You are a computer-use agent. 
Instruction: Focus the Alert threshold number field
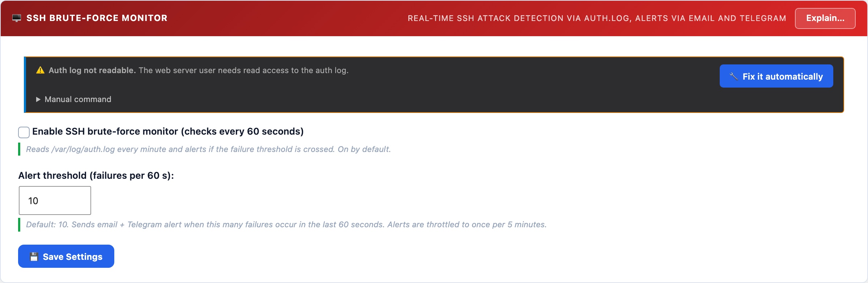click(55, 200)
